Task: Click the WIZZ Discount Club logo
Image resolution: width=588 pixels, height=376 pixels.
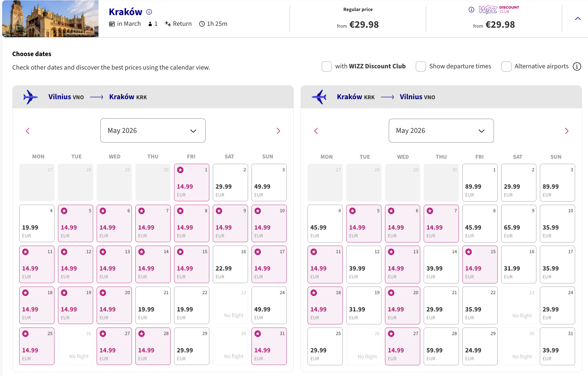Action: pos(499,9)
